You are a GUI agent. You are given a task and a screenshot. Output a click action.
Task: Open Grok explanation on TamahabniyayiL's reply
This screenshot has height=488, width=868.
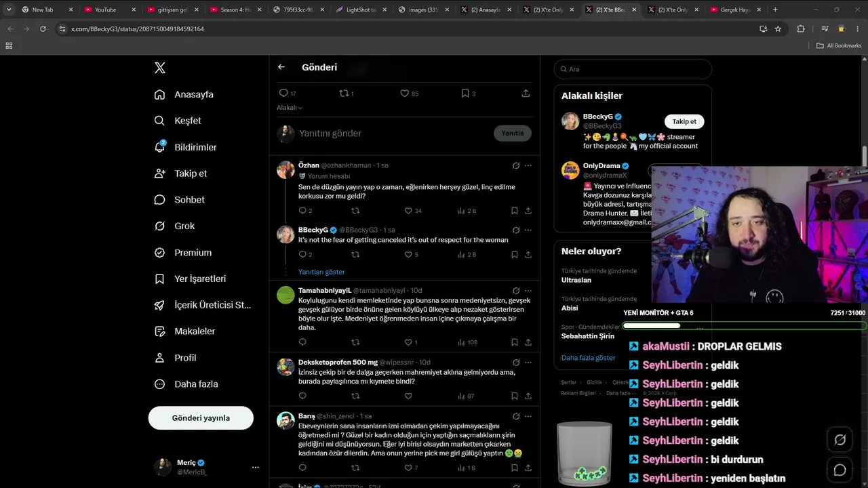click(x=516, y=290)
